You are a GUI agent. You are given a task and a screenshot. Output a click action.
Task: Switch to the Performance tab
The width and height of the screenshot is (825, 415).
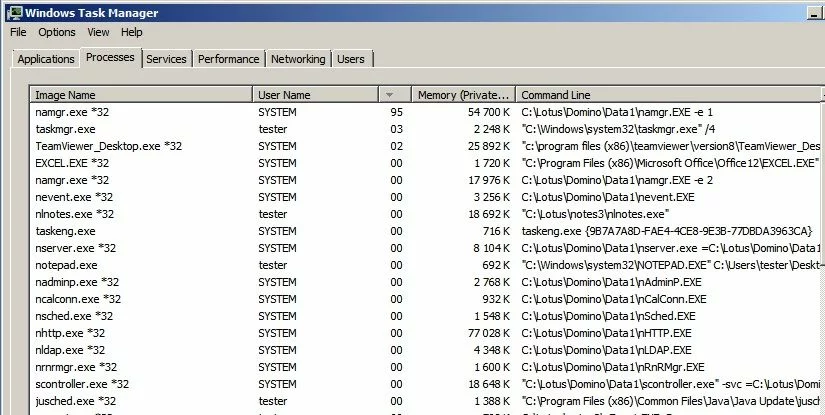[229, 59]
